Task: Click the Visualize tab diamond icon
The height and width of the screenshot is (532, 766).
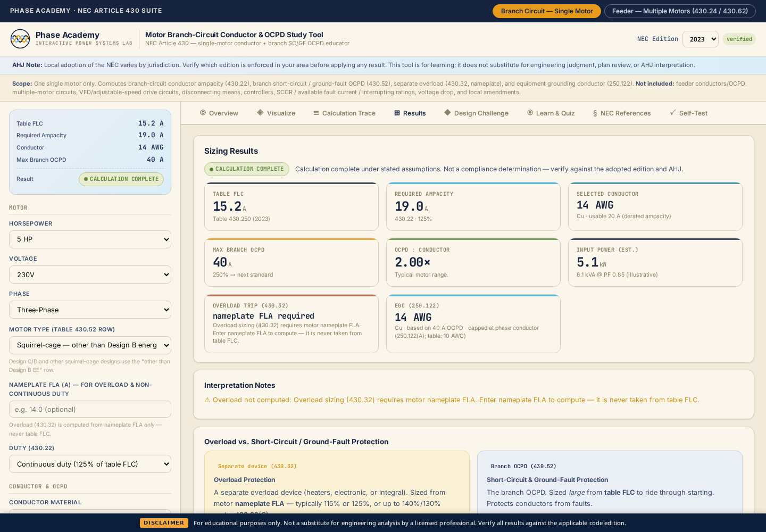Action: (x=260, y=113)
